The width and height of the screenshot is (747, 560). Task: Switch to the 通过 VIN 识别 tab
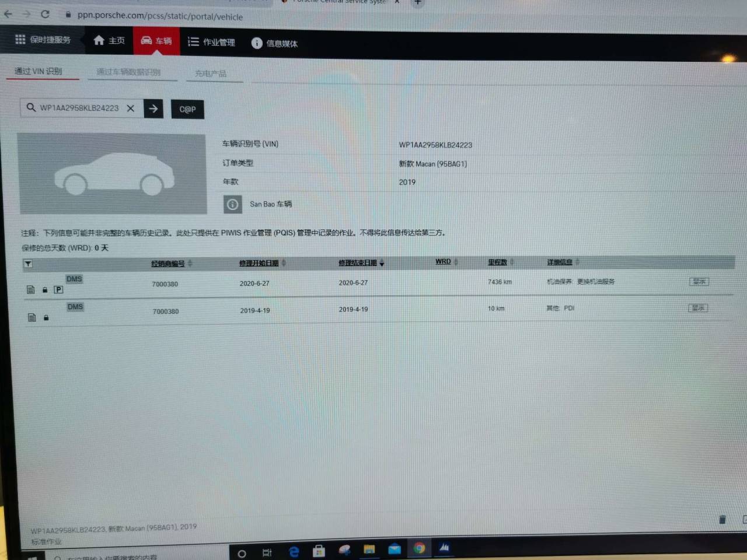39,71
